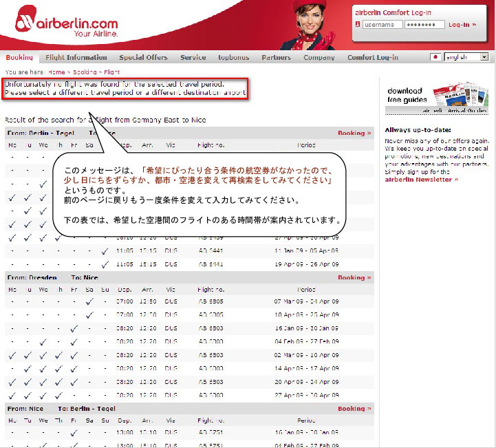Image resolution: width=496 pixels, height=448 pixels.
Task: Go to Flight Information tab
Action: click(76, 58)
